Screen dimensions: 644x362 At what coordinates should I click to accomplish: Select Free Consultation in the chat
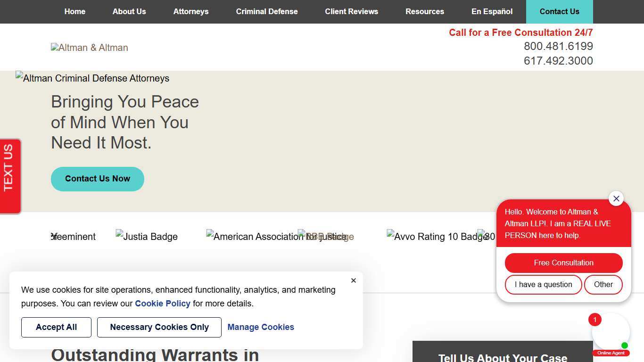pyautogui.click(x=563, y=263)
